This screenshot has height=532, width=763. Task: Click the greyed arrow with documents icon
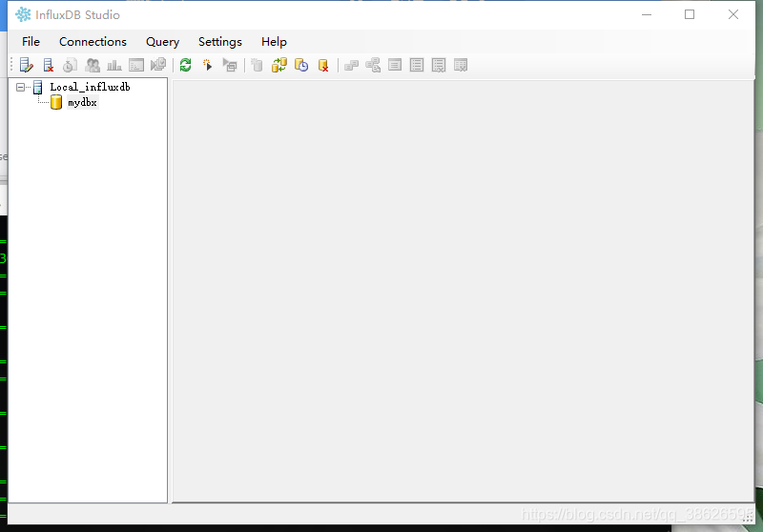(x=158, y=65)
